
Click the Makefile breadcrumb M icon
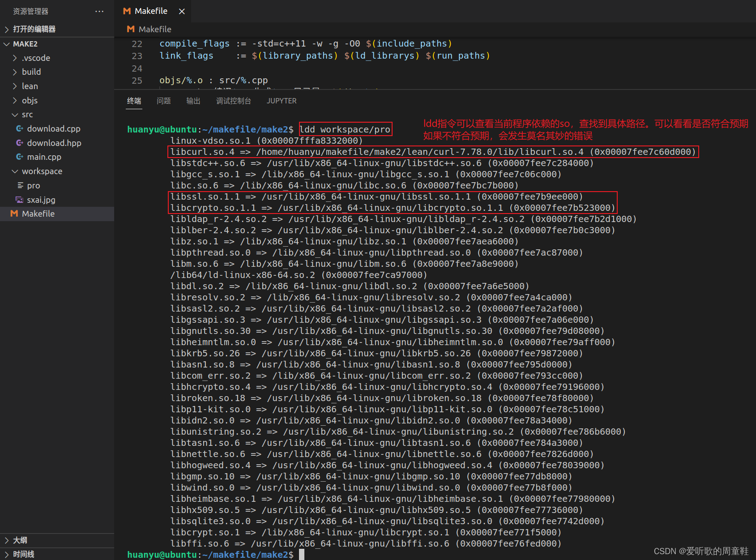[131, 29]
